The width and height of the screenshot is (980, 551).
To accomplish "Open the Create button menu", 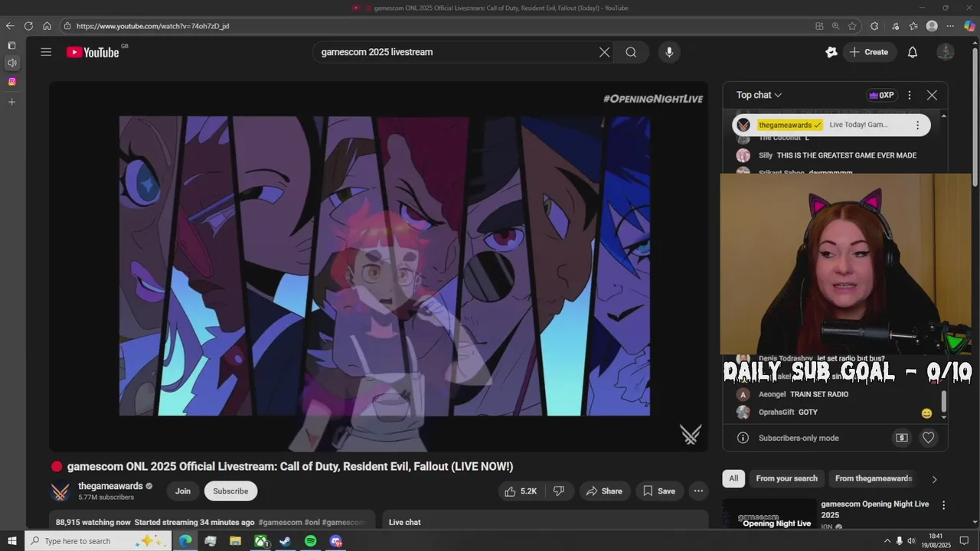I will pos(868,52).
